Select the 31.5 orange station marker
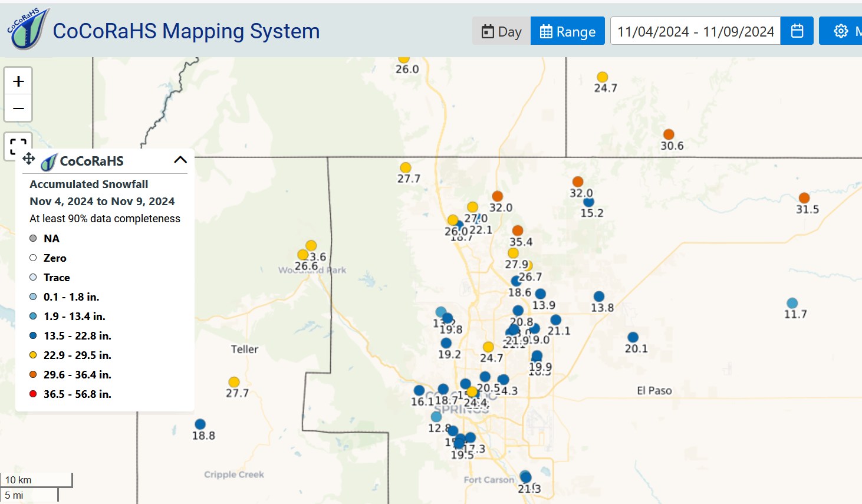Viewport: 862px width, 504px height. [x=804, y=198]
